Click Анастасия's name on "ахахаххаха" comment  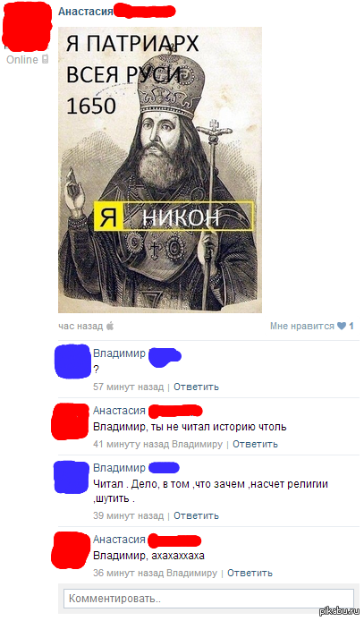[119, 540]
